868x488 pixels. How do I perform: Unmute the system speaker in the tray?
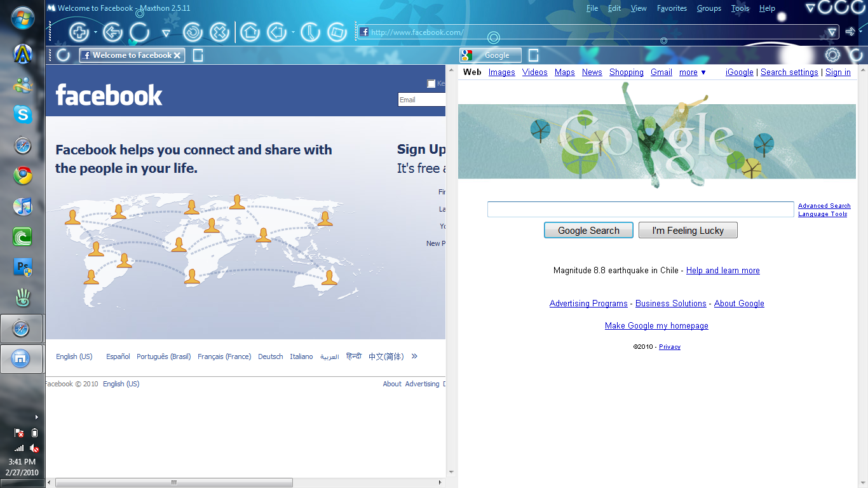pos(34,448)
